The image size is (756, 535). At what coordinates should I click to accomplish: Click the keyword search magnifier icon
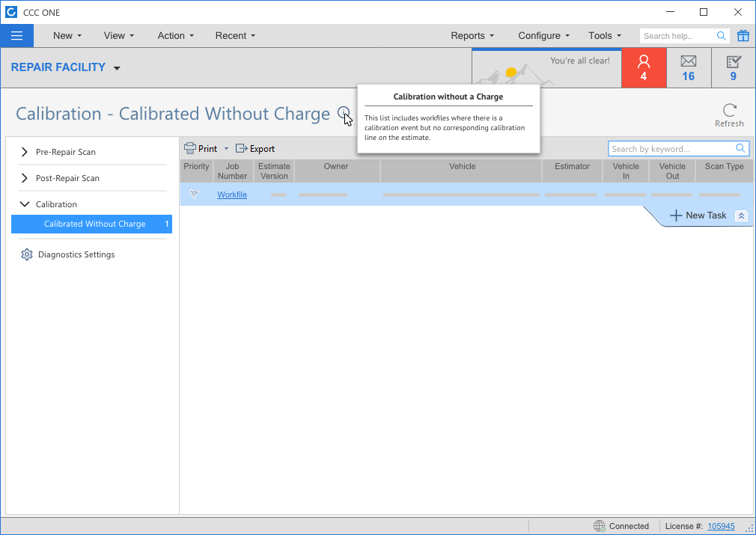point(740,148)
